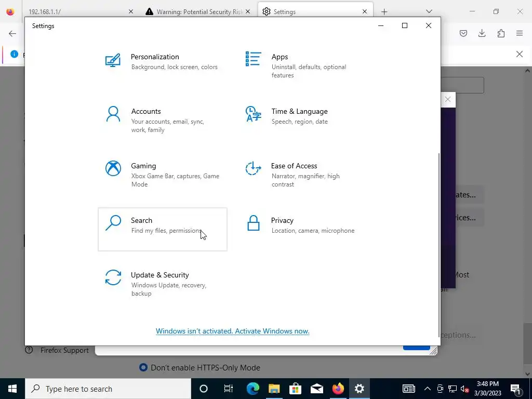Click the muted volume tray icon
This screenshot has width=532, height=399.
465,389
